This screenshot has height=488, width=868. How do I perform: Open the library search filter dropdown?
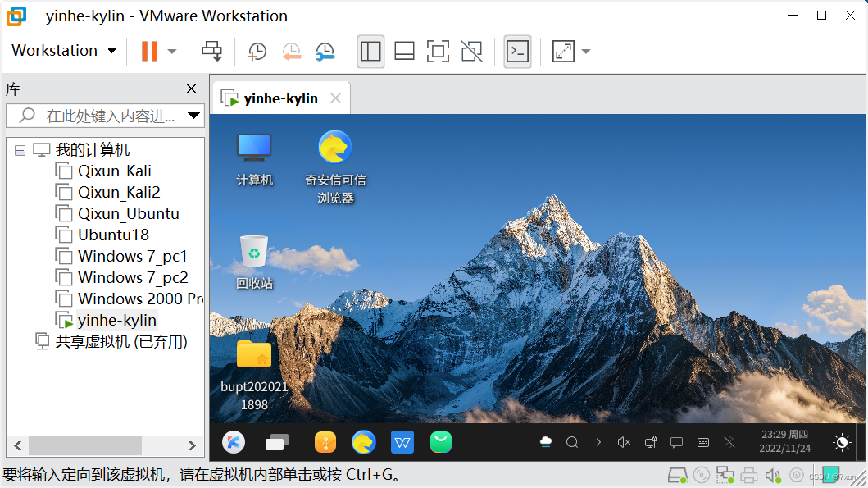(193, 116)
